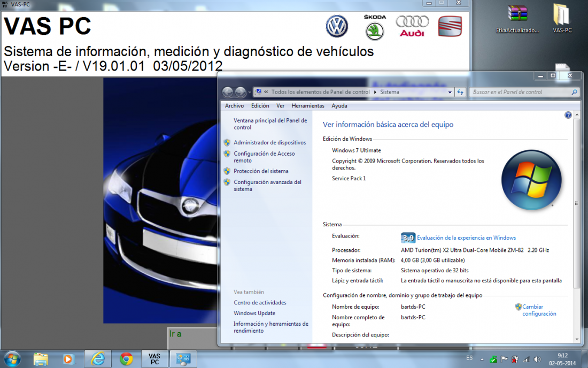The height and width of the screenshot is (368, 588).
Task: Open Centro de actividades link
Action: [x=260, y=303]
